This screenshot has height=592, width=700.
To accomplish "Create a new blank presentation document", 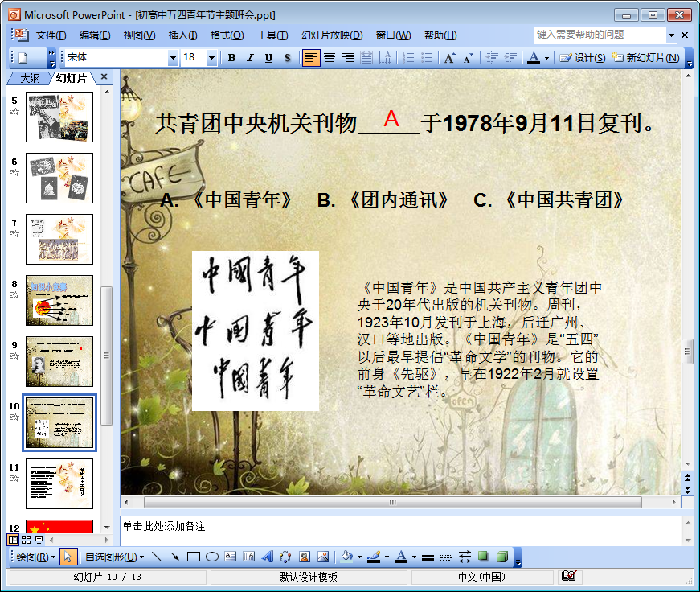I will (x=23, y=58).
